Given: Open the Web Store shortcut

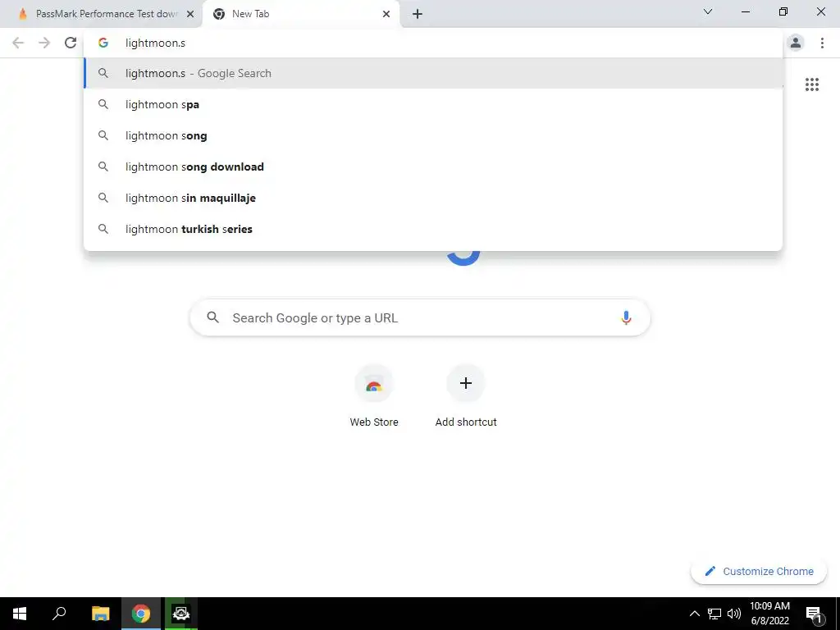Looking at the screenshot, I should tap(374, 396).
